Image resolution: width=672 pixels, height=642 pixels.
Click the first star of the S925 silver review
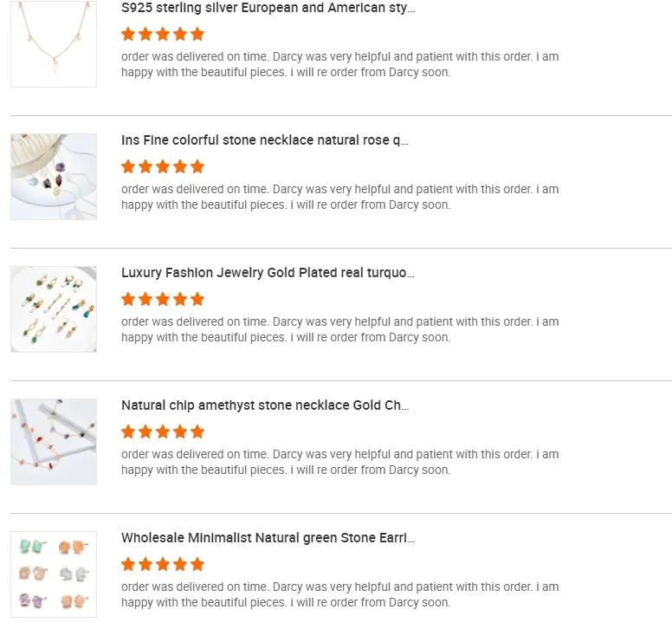tap(128, 35)
